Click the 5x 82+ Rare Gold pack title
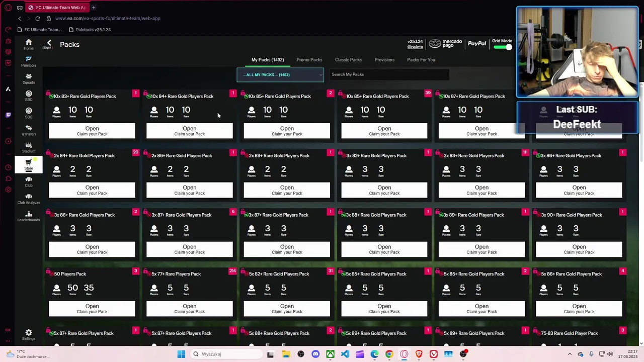This screenshot has height=362, width=644. (x=279, y=274)
